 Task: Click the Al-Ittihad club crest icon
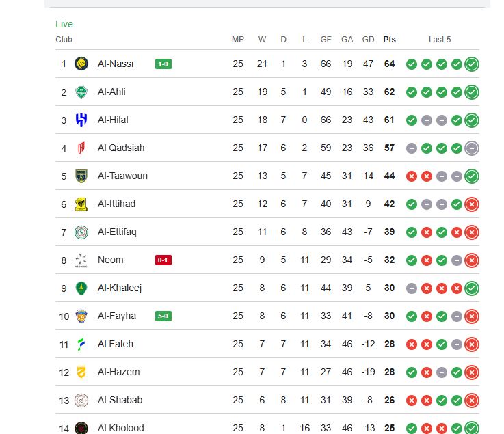coord(81,204)
